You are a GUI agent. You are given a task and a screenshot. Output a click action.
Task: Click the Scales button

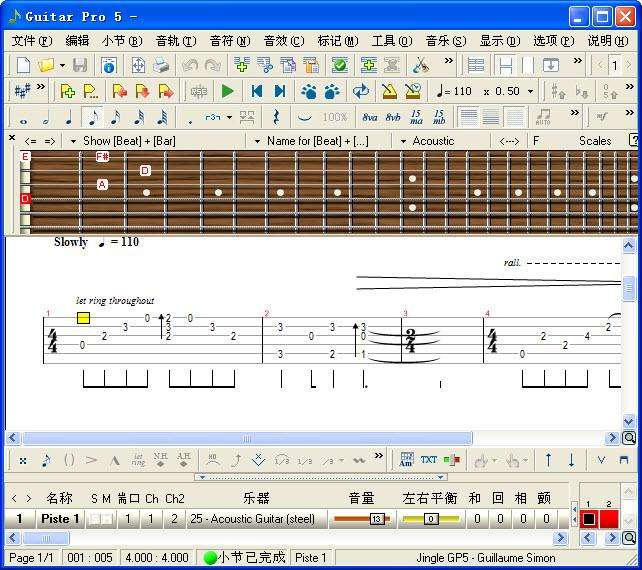595,141
